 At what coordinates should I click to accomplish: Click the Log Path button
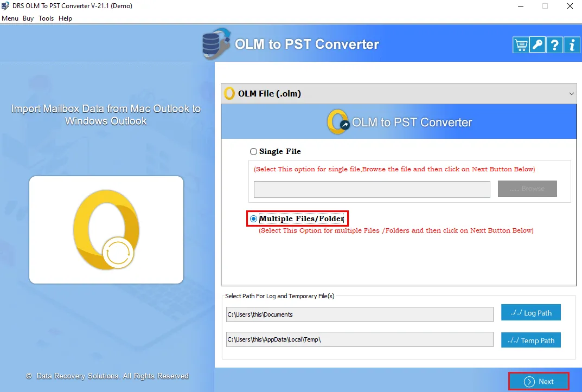click(531, 313)
